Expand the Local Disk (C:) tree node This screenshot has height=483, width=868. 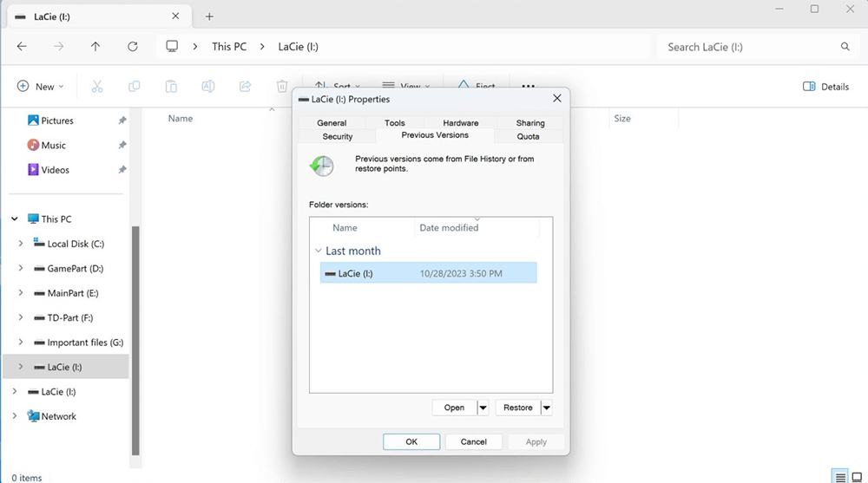(21, 244)
